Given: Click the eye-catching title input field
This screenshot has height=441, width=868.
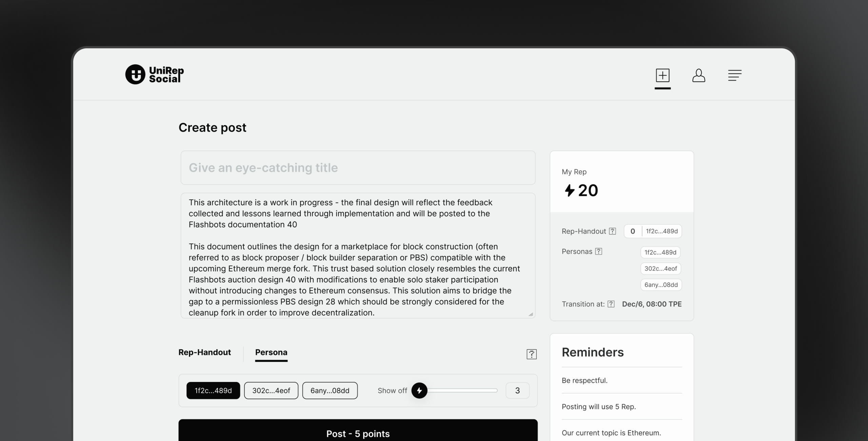Looking at the screenshot, I should click(x=358, y=168).
